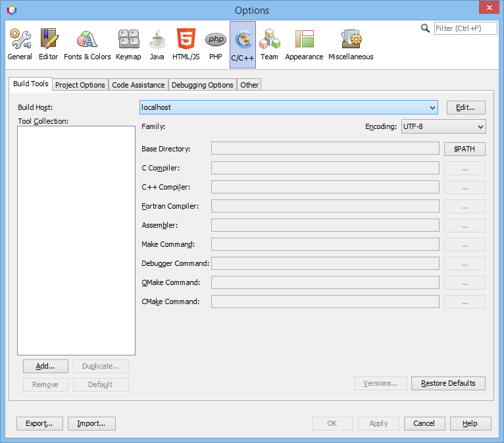Screen dimensions: 504x443
Task: Select the Editor options icon
Action: pyautogui.click(x=48, y=44)
